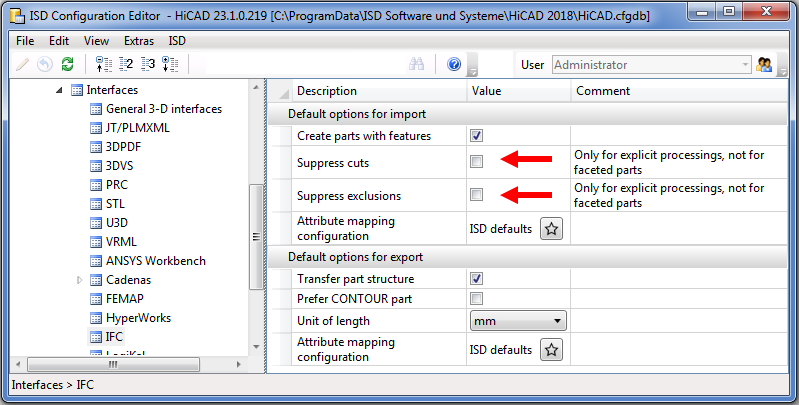Click the binoculars search icon

click(417, 65)
